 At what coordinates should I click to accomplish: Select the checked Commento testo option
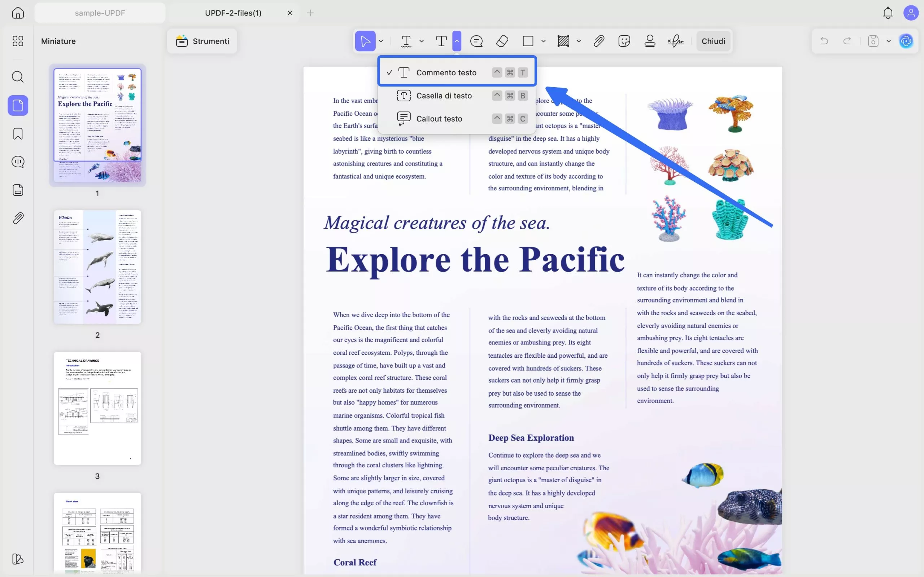click(446, 72)
